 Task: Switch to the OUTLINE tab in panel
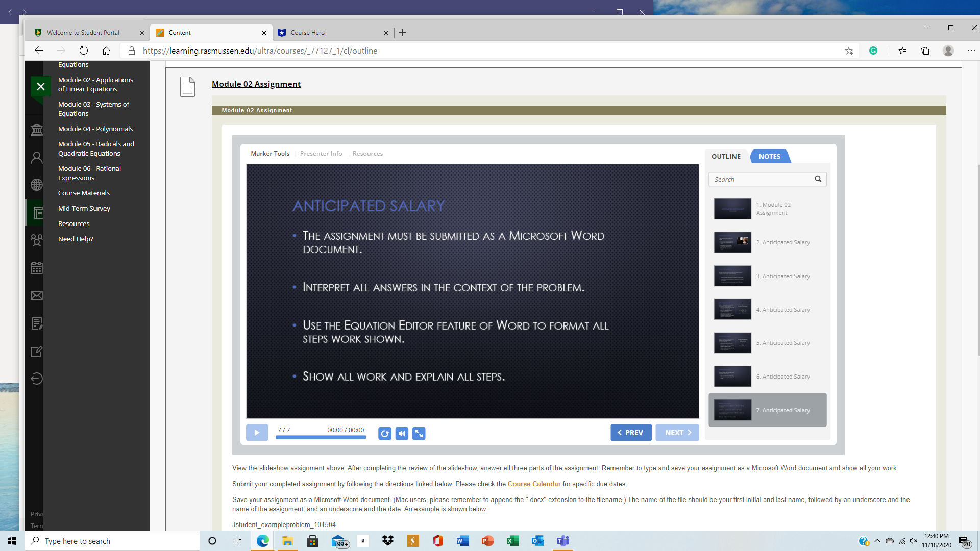tap(726, 156)
